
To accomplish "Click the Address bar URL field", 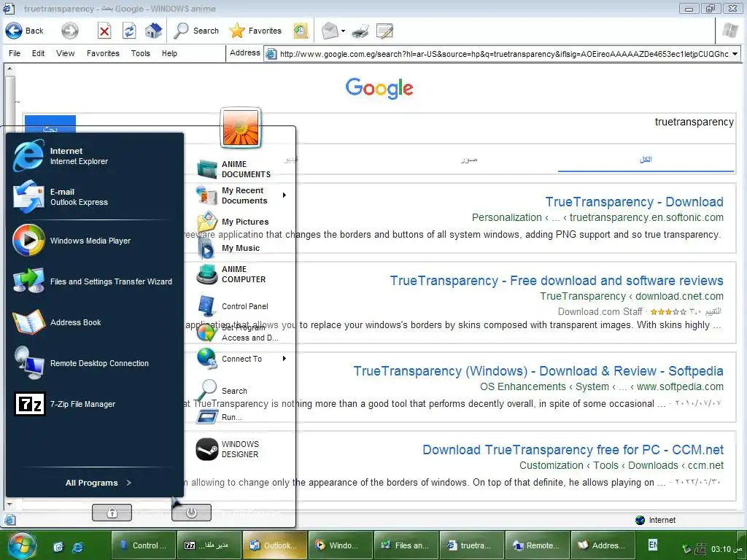I will [503, 54].
